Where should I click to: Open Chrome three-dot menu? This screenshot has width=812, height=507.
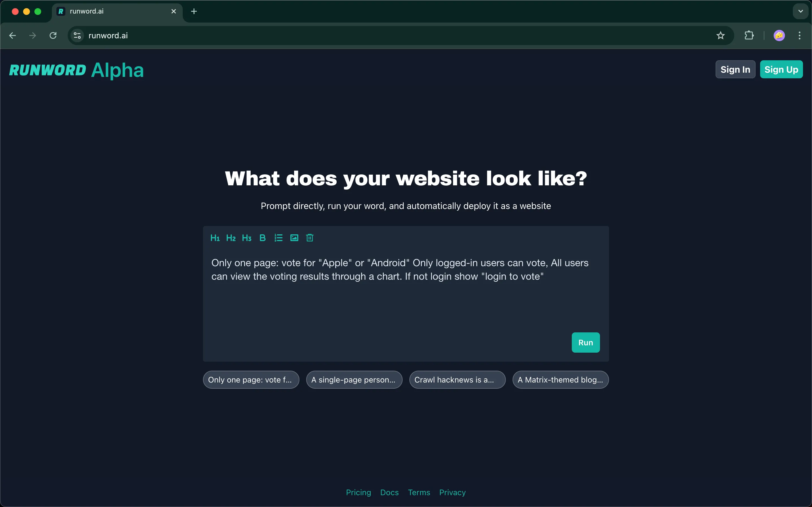click(x=800, y=35)
